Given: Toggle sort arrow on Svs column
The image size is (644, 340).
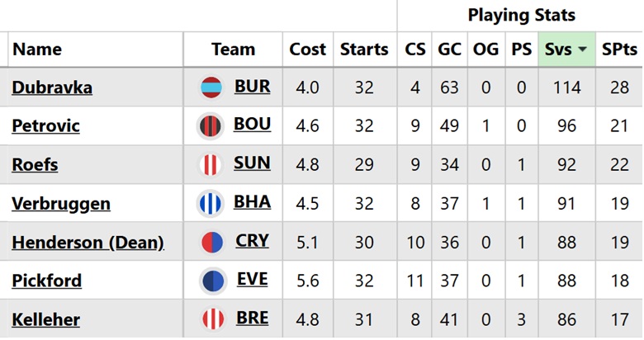Looking at the screenshot, I should point(583,50).
